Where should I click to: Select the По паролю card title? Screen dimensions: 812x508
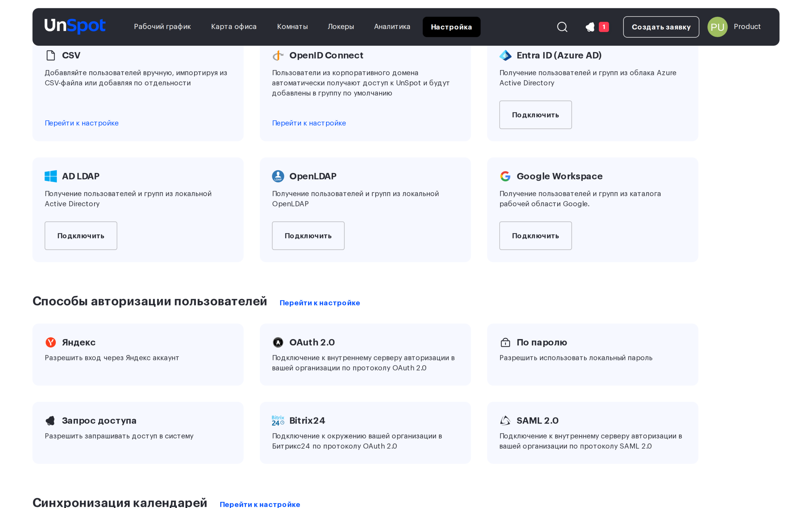tap(541, 342)
